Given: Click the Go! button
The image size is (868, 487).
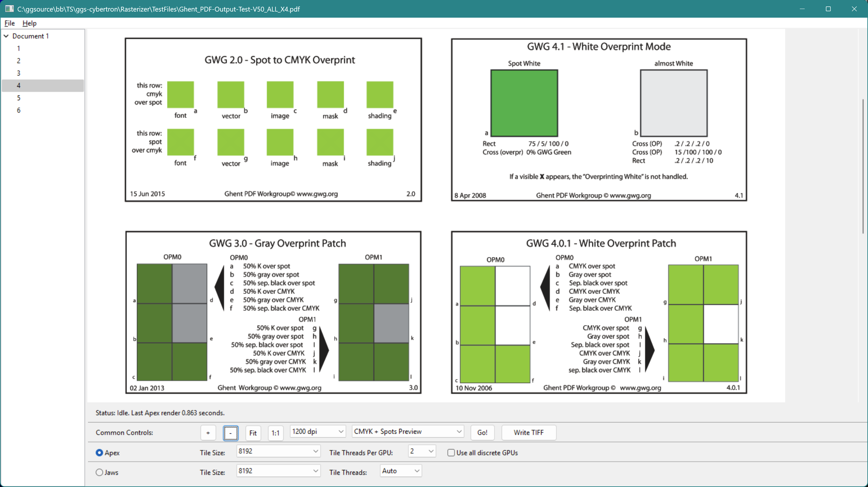Looking at the screenshot, I should tap(482, 433).
